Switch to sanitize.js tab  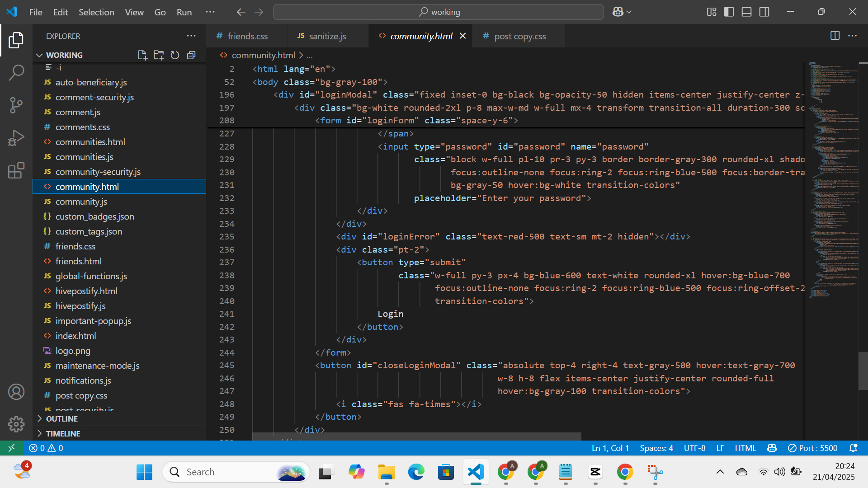click(x=327, y=36)
